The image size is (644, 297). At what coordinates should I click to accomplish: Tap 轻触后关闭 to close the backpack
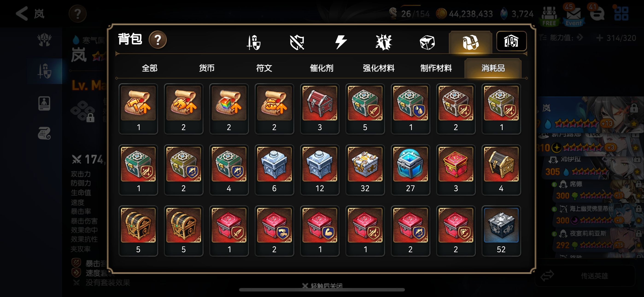tap(322, 285)
